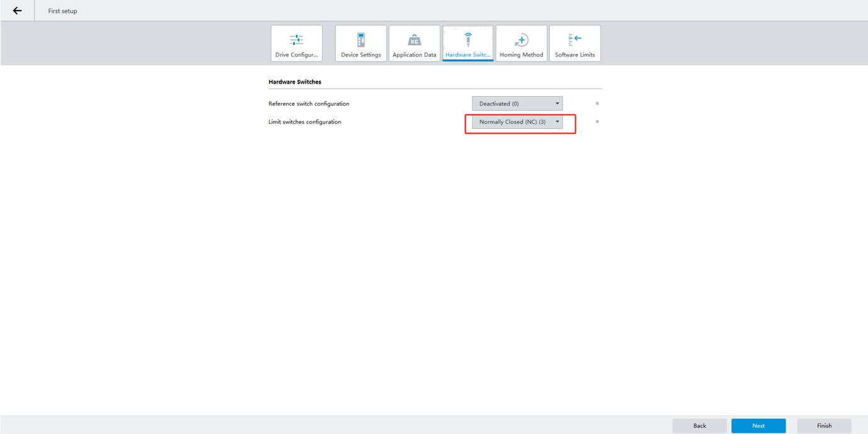
Task: Click the Application Data weight icon
Action: [414, 40]
